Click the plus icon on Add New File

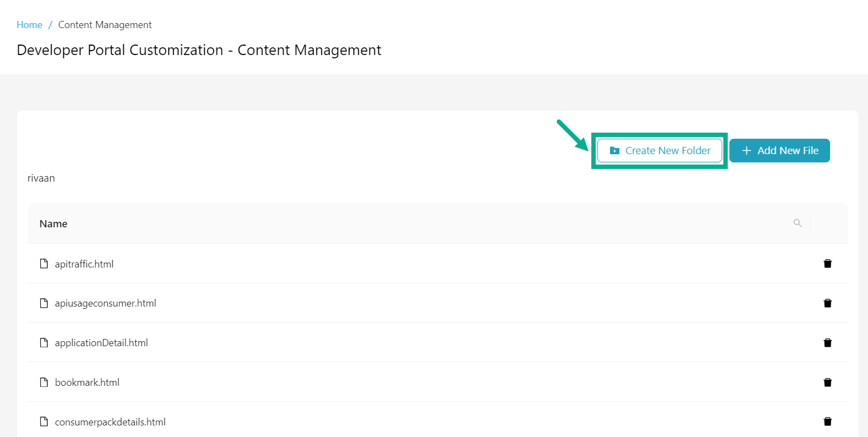click(x=746, y=150)
